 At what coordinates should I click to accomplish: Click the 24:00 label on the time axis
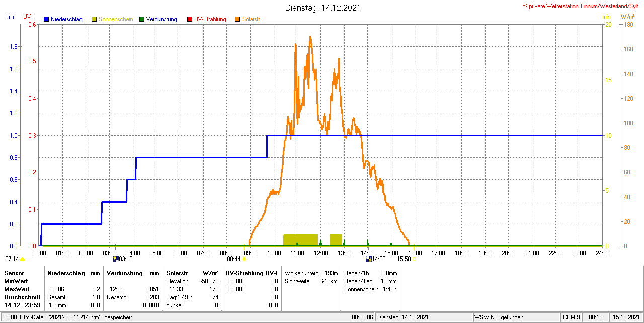(x=602, y=253)
